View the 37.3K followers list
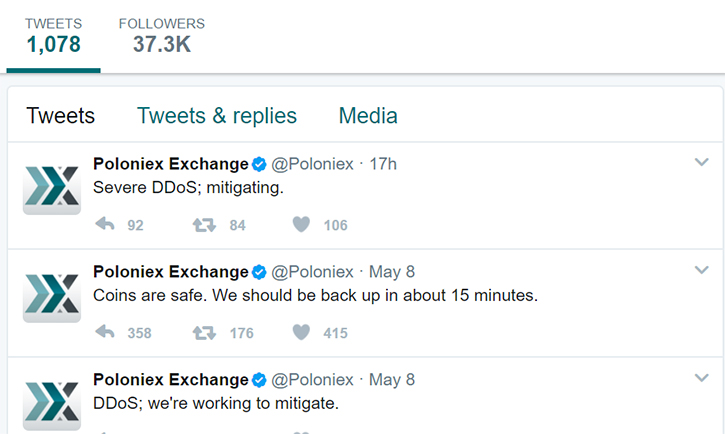 tap(162, 36)
